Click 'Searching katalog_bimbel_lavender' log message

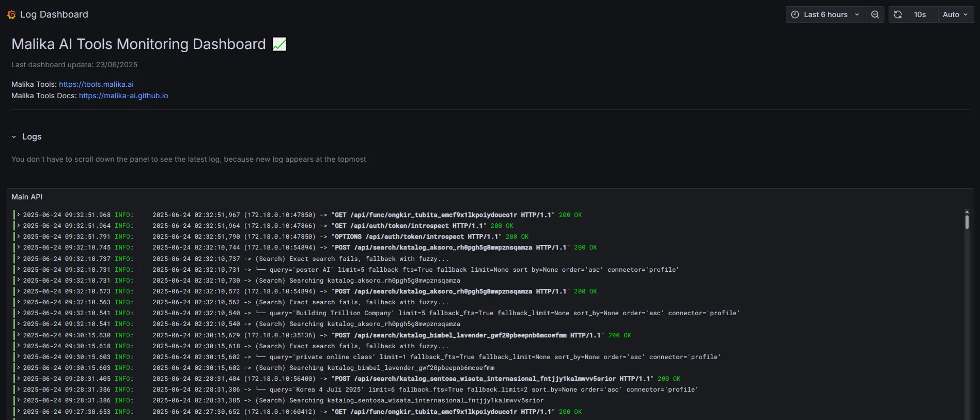coord(323,368)
